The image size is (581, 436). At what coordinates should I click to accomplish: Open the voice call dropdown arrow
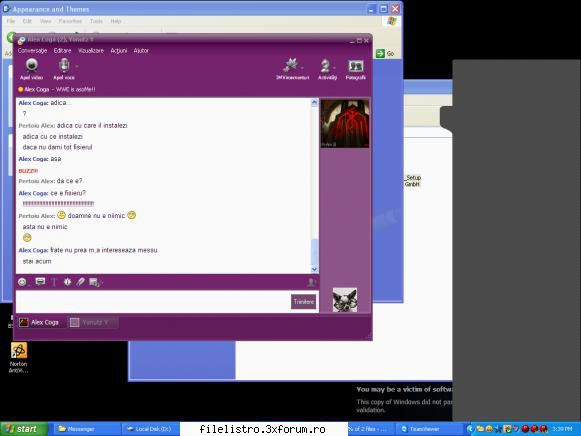tap(77, 67)
